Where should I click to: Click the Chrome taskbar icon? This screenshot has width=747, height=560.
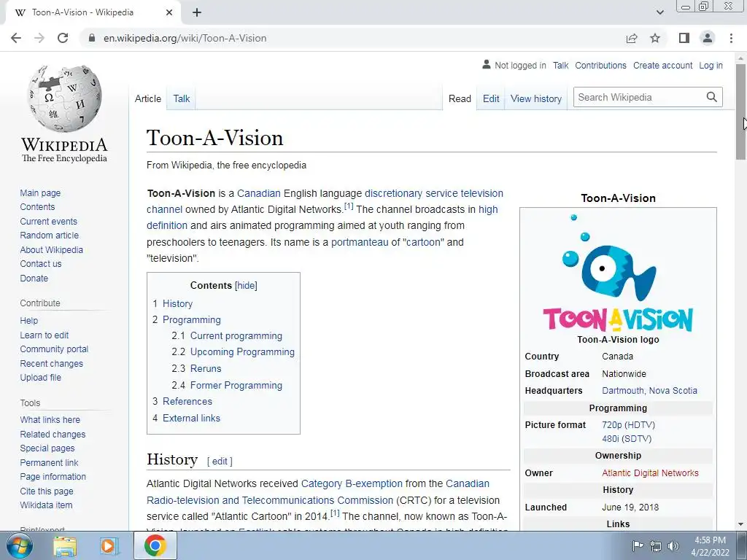(155, 545)
